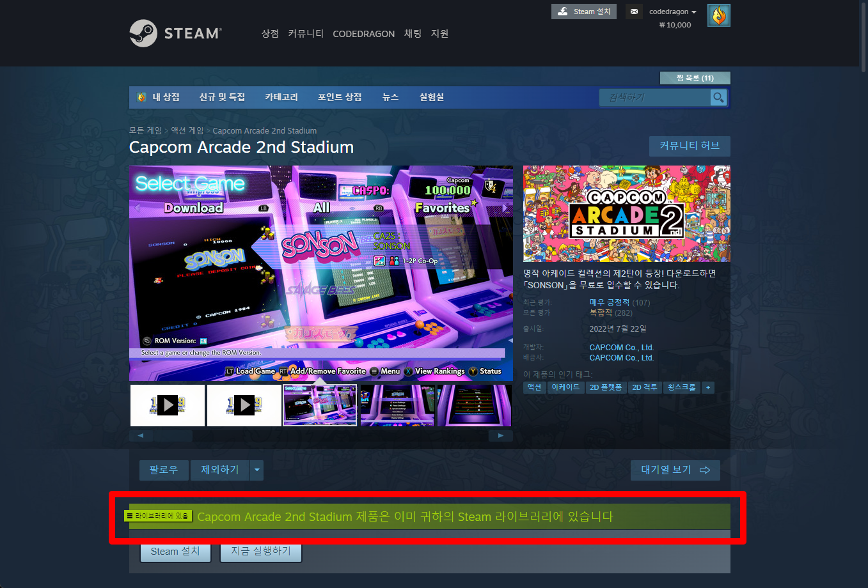
Task: Click the 지금 실행하기 button
Action: click(261, 552)
